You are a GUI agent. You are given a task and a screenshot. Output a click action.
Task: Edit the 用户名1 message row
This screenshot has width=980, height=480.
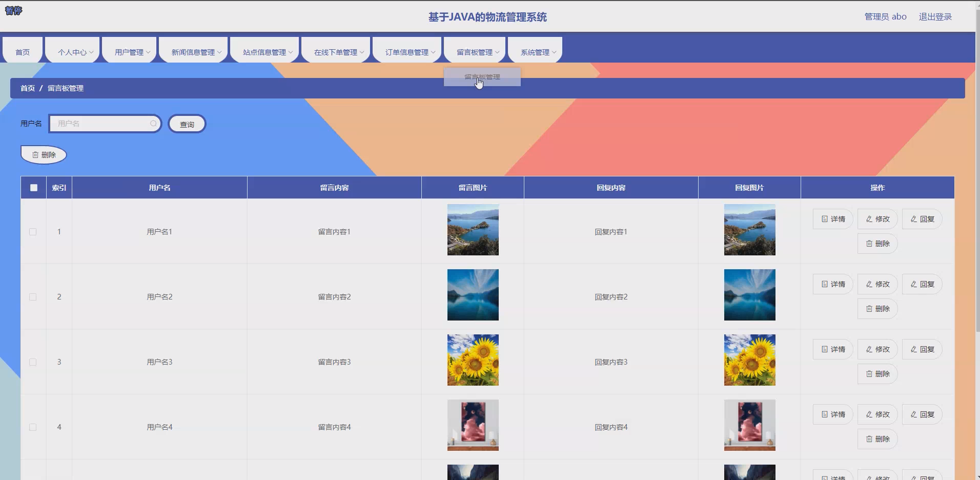pos(877,219)
